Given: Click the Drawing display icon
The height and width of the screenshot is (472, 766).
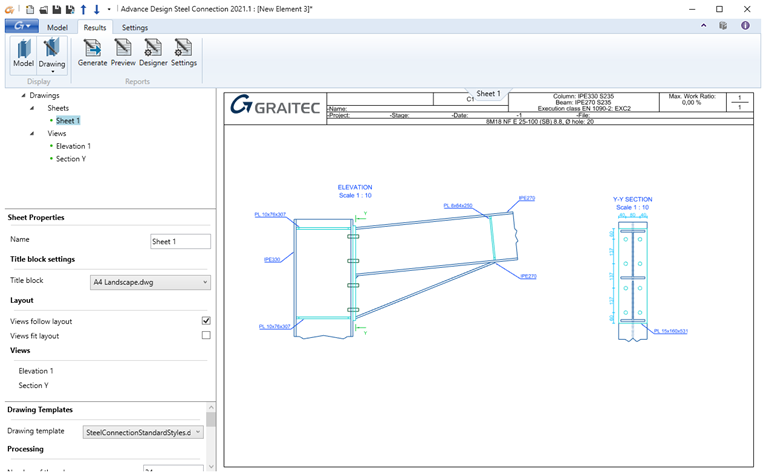Looking at the screenshot, I should pyautogui.click(x=51, y=50).
